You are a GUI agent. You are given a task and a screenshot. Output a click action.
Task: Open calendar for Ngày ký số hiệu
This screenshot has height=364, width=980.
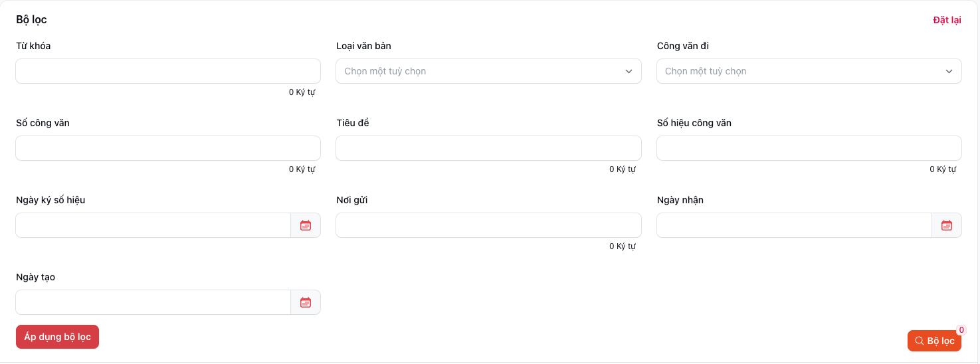coord(306,225)
